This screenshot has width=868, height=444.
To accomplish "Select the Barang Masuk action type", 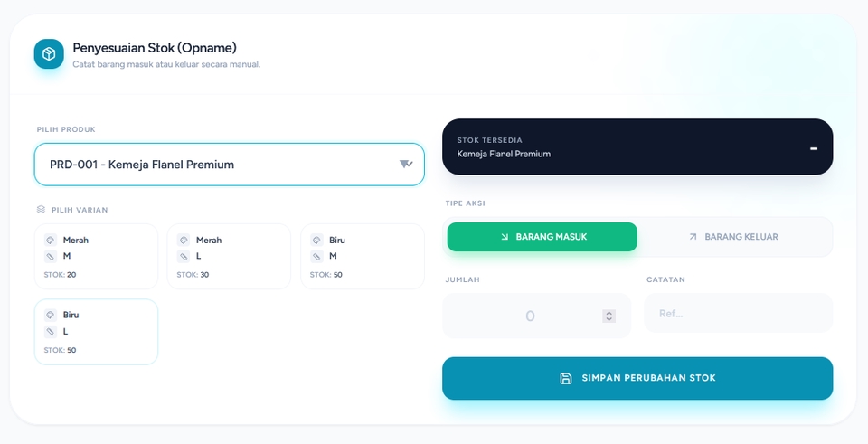I will 542,237.
